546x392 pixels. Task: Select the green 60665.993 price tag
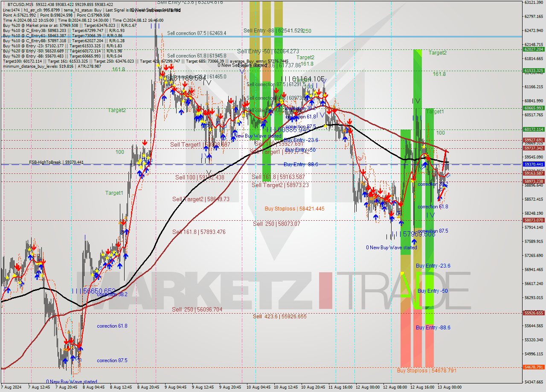[534, 108]
